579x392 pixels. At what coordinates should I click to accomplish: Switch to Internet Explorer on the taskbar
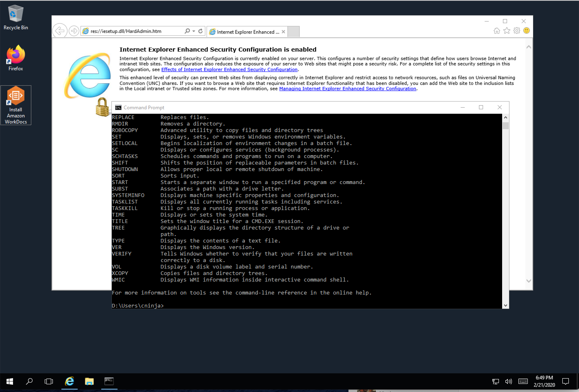(70, 381)
